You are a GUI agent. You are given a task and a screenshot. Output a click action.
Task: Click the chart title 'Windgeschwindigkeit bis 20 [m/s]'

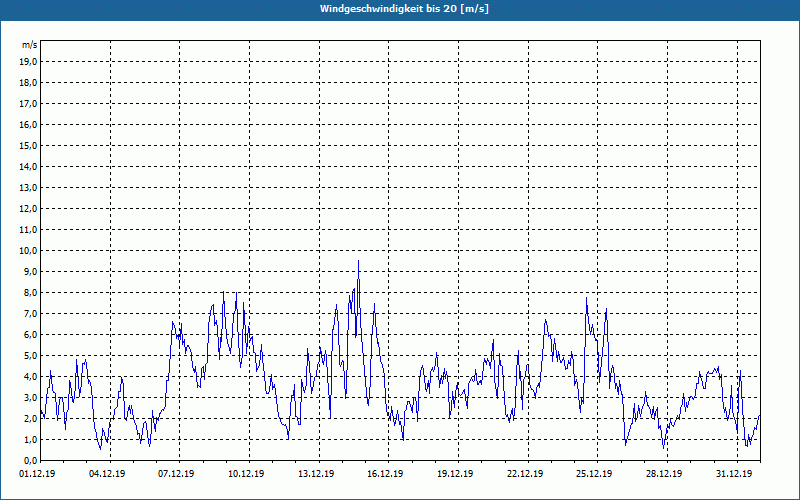coord(404,9)
